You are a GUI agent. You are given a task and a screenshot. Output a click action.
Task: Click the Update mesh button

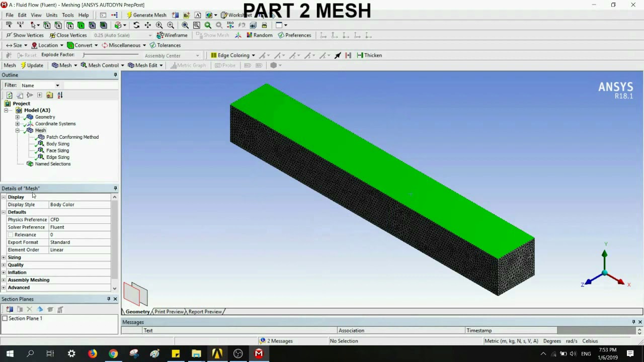tap(32, 65)
